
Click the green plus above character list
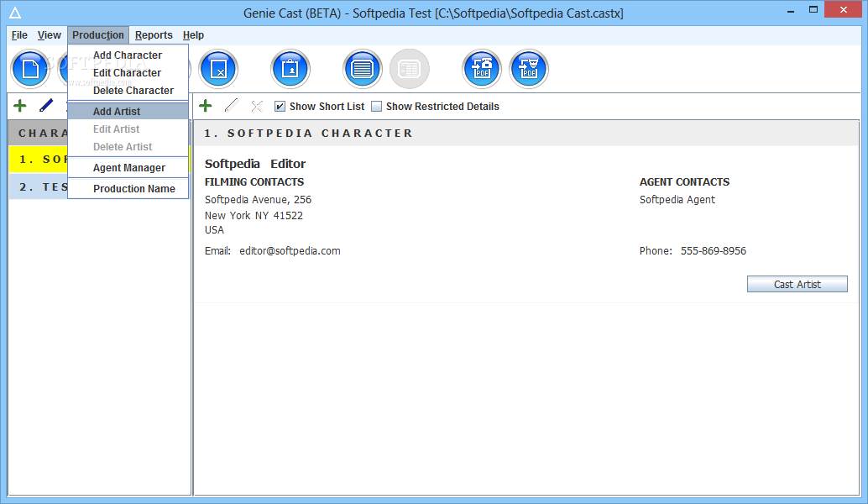20,106
